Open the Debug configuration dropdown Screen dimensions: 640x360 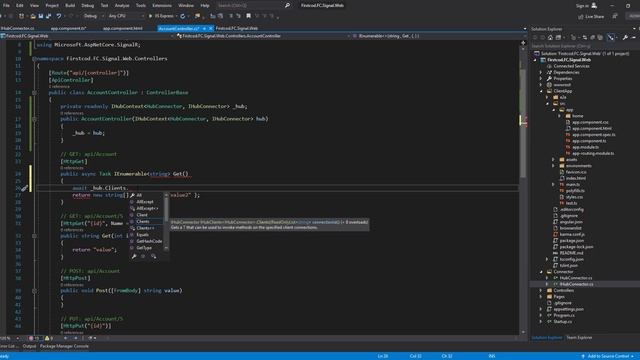93,16
